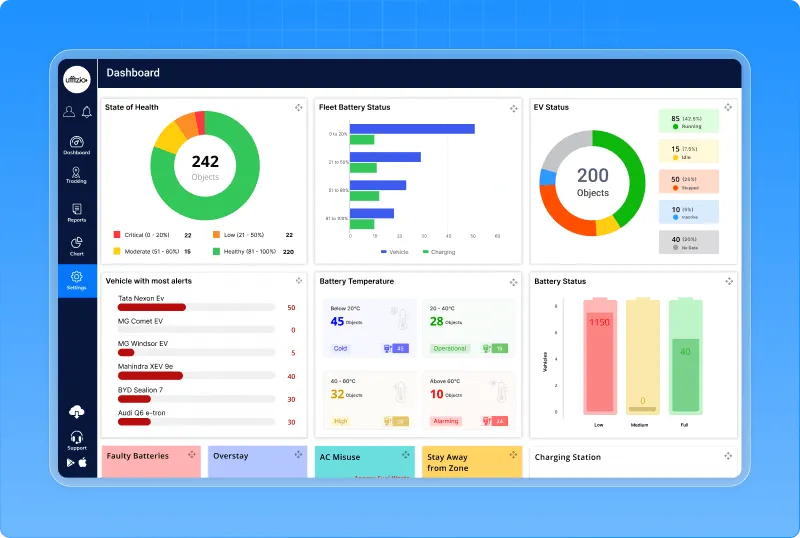Image resolution: width=800 pixels, height=538 pixels.
Task: Click the move icon on EV Status widget
Action: point(728,108)
